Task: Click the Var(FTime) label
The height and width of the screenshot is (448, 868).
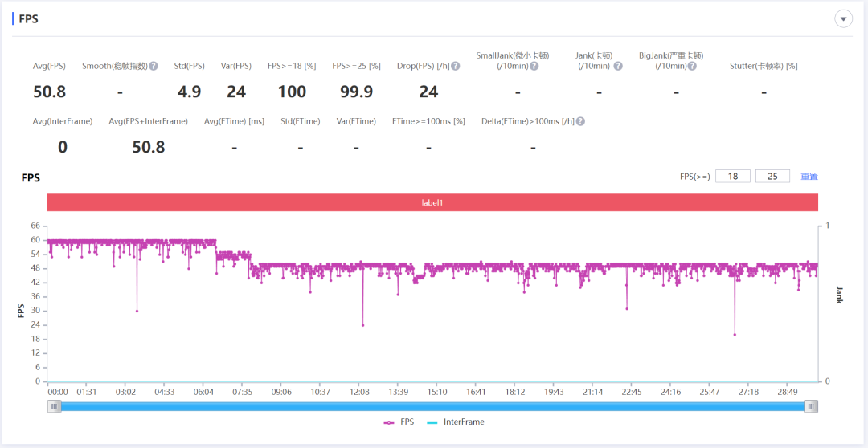Action: [356, 121]
